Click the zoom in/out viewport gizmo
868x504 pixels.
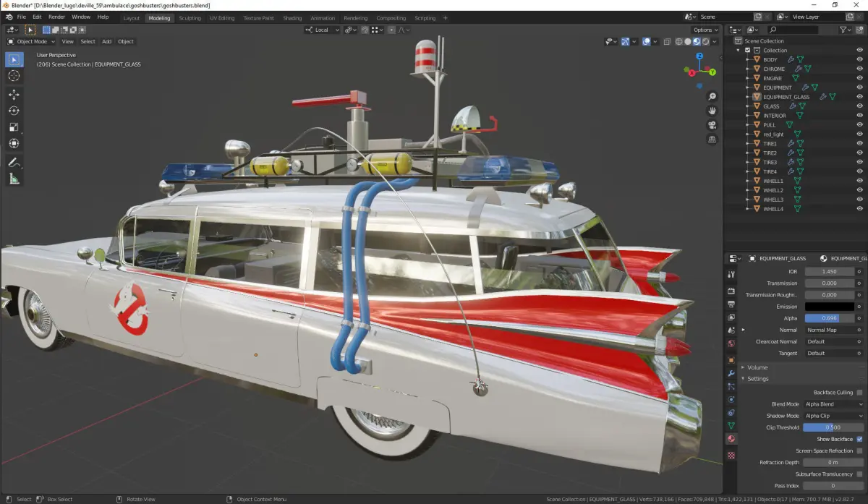(712, 97)
